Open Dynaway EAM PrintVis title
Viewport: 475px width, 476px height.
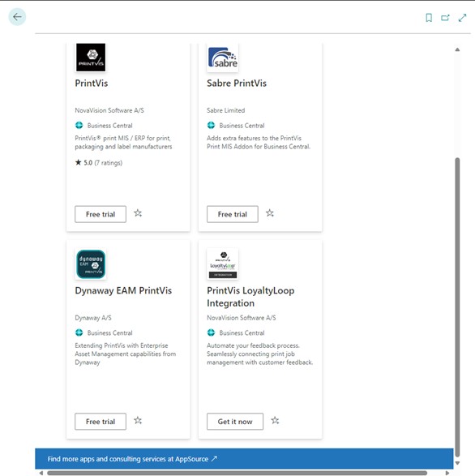point(123,290)
